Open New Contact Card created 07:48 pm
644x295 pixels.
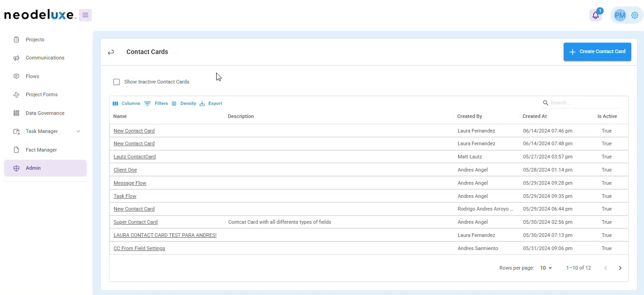tap(134, 143)
